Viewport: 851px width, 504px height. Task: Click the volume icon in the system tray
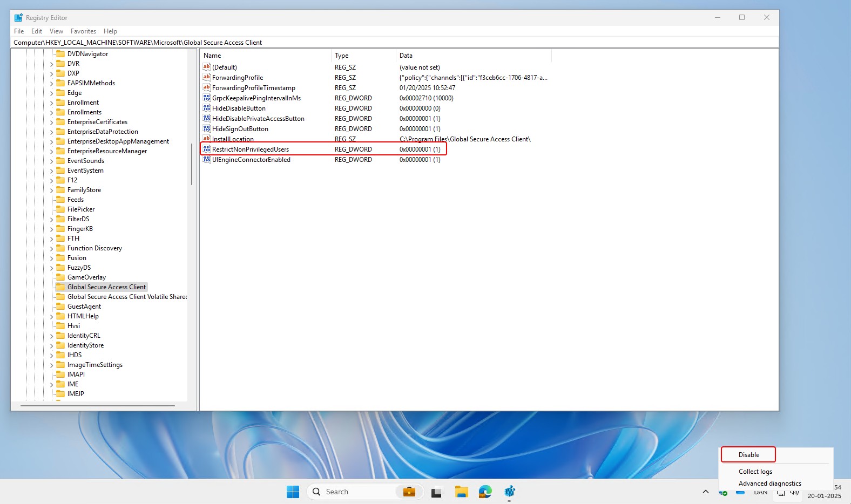(x=794, y=492)
